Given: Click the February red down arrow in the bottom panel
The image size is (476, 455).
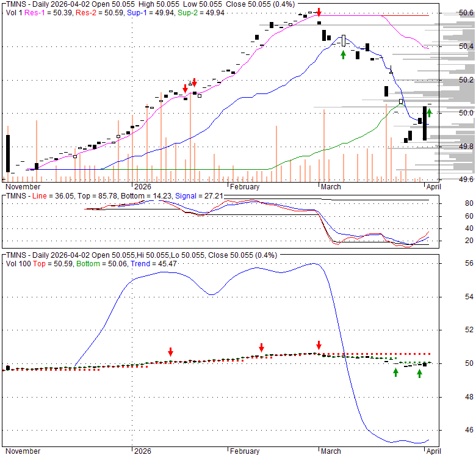Looking at the screenshot, I should click(261, 348).
